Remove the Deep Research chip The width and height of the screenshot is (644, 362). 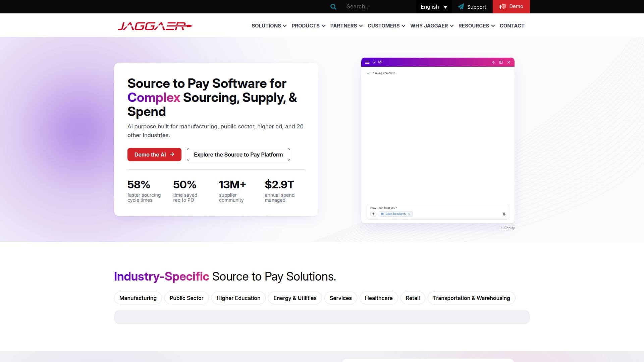pyautogui.click(x=409, y=214)
